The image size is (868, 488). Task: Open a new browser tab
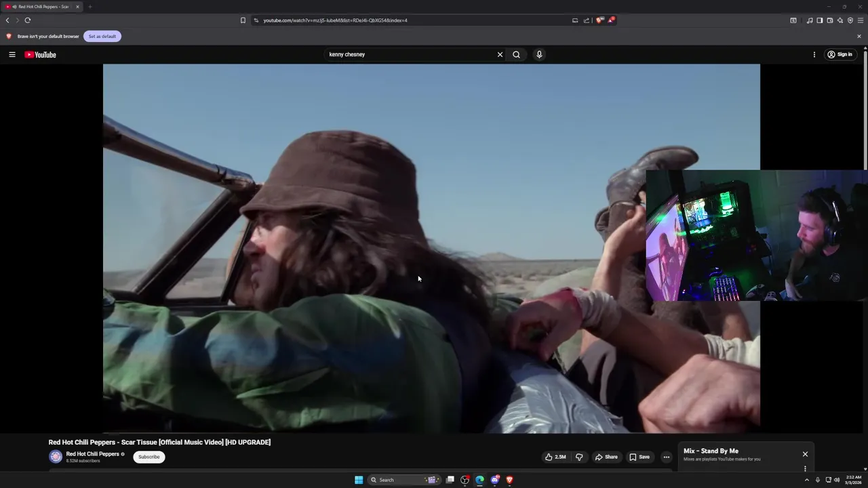click(x=90, y=7)
